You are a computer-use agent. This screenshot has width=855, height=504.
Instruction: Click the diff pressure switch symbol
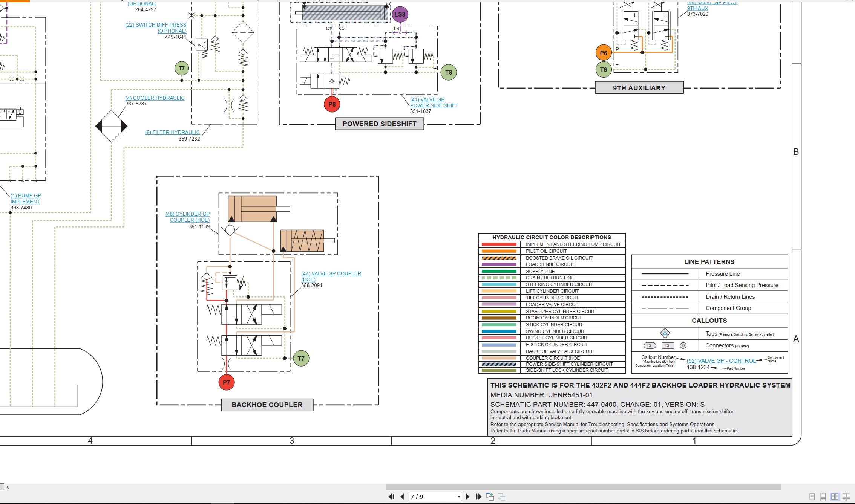point(202,45)
